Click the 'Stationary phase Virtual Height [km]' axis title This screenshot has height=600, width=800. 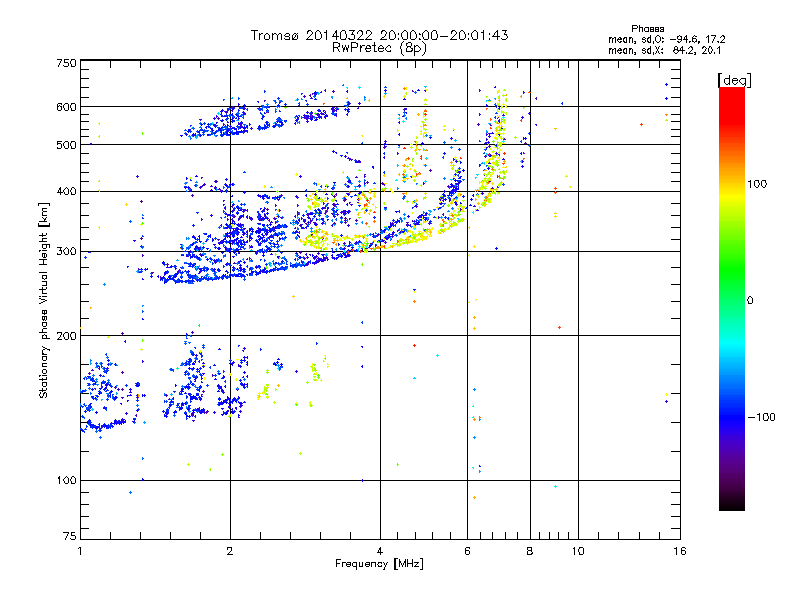pos(44,300)
